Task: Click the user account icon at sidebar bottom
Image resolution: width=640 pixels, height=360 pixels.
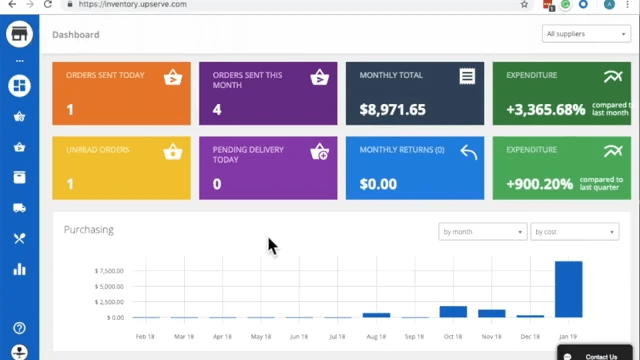Action: click(19, 352)
